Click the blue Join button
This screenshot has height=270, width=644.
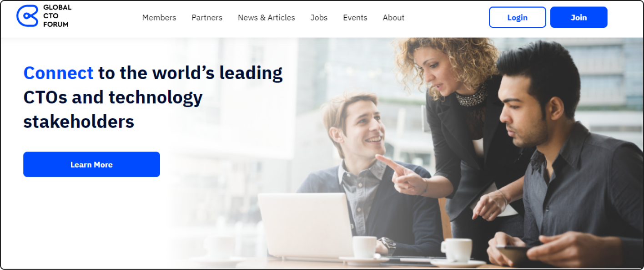click(579, 17)
